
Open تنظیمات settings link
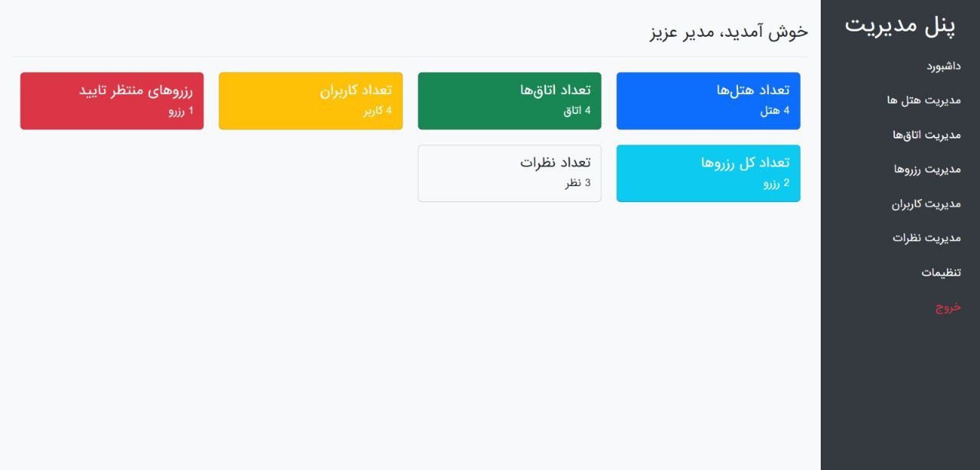(941, 273)
